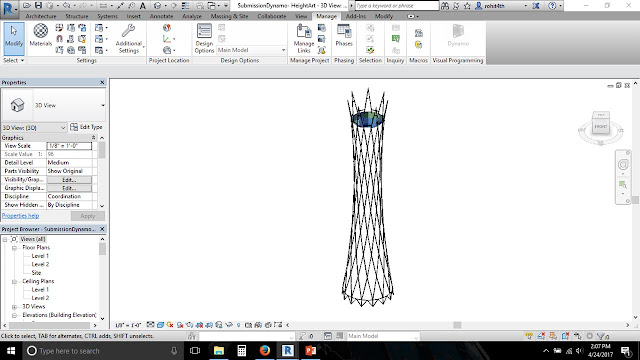Open Design Options dialog
The width and height of the screenshot is (640, 360).
tap(204, 39)
